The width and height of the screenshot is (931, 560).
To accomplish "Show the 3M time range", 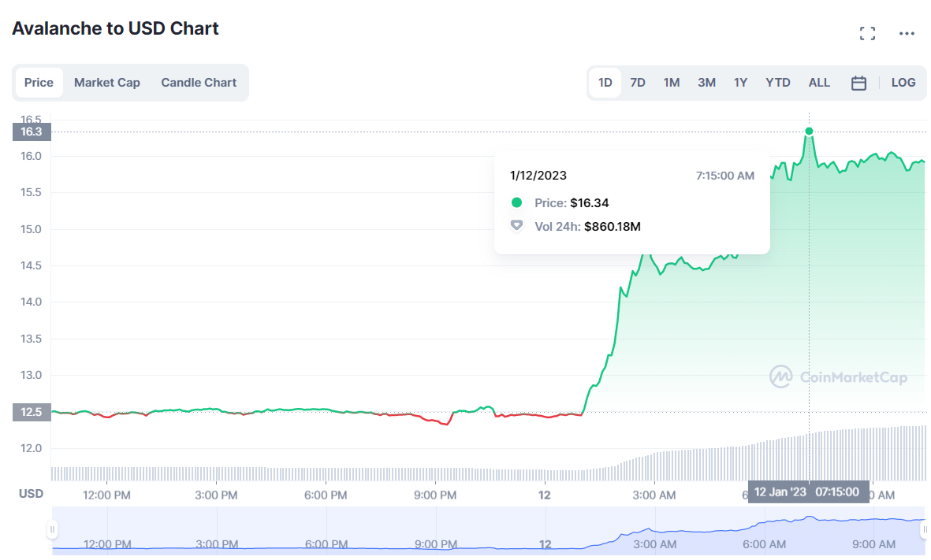I will pyautogui.click(x=706, y=83).
